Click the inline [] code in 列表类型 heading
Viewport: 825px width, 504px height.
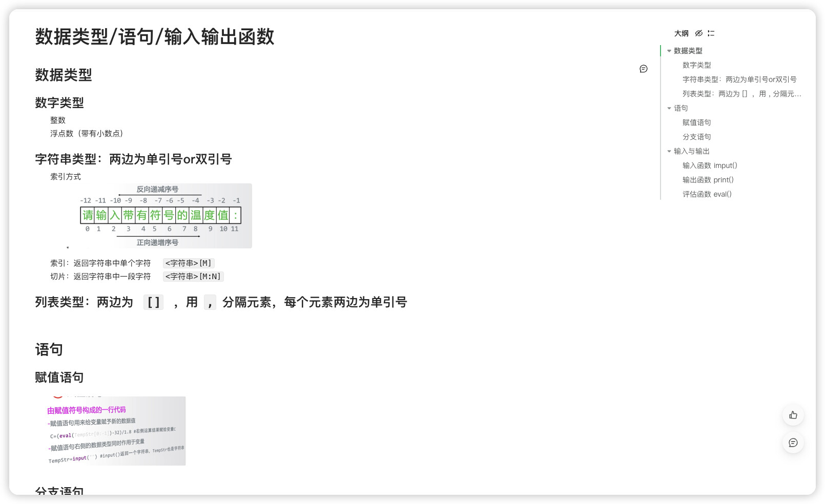click(x=153, y=302)
